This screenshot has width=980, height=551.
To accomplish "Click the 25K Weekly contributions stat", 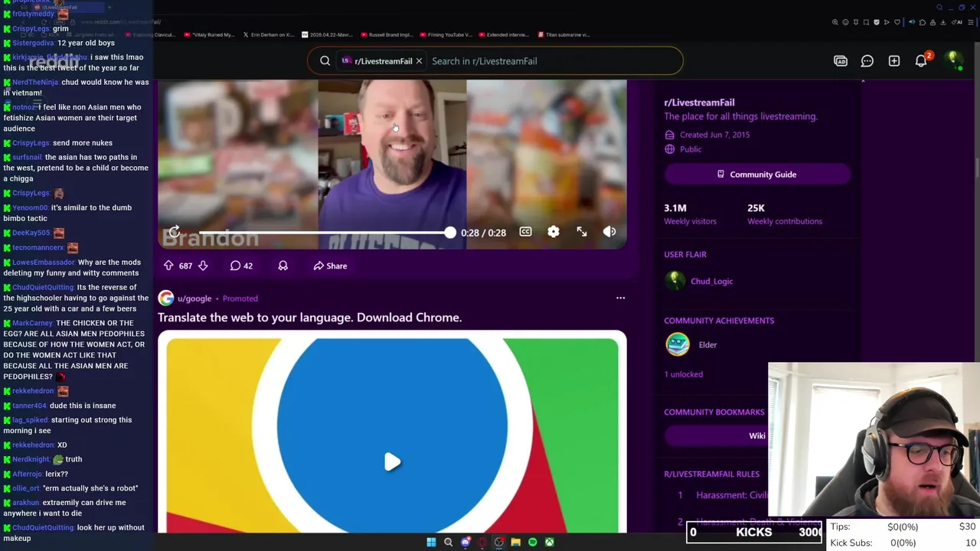I will [x=784, y=214].
